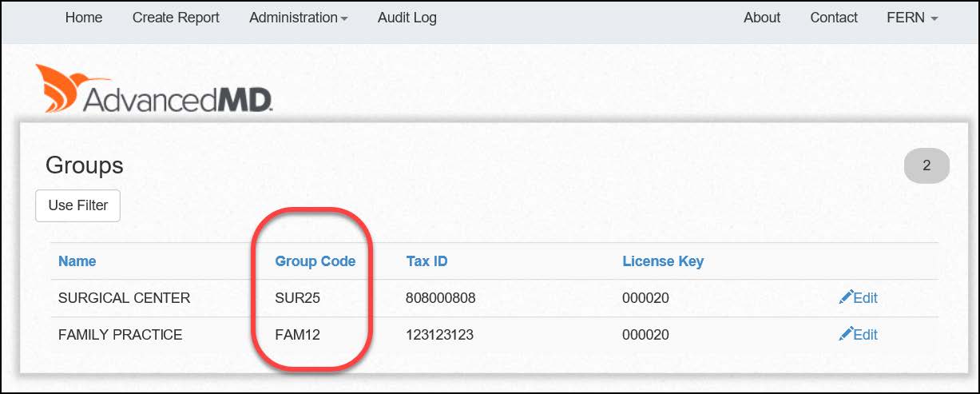Open the Audit Log page
Viewport: 980px width, 394px height.
(407, 18)
